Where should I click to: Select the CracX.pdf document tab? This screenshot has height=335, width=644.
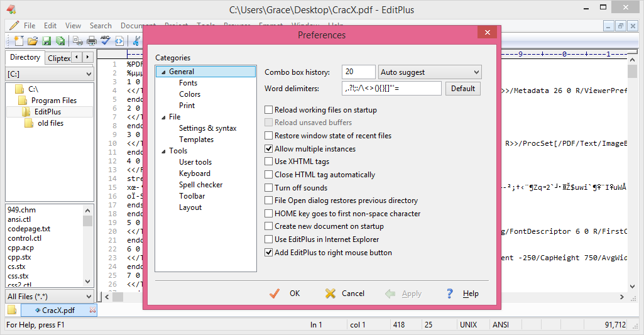point(58,310)
